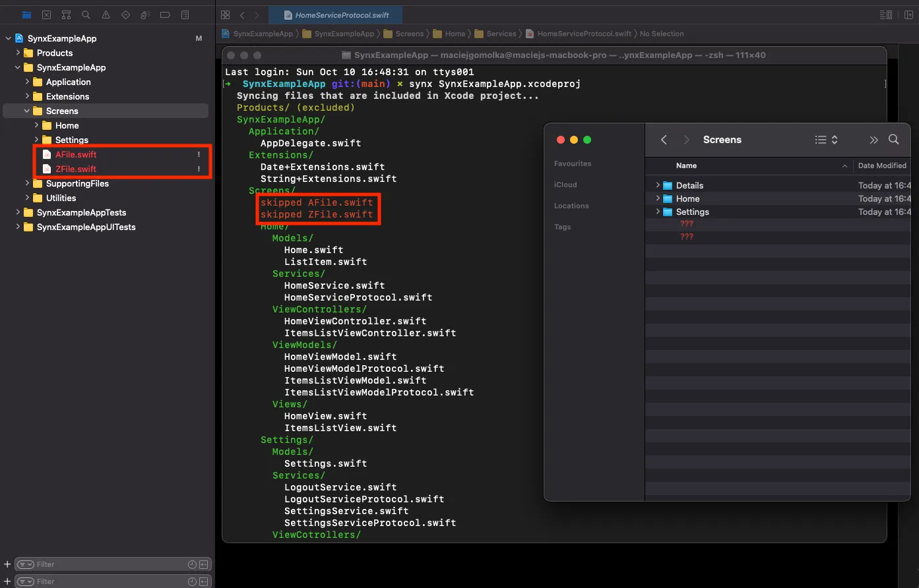Open Xcode related items grid menu

coord(226,15)
